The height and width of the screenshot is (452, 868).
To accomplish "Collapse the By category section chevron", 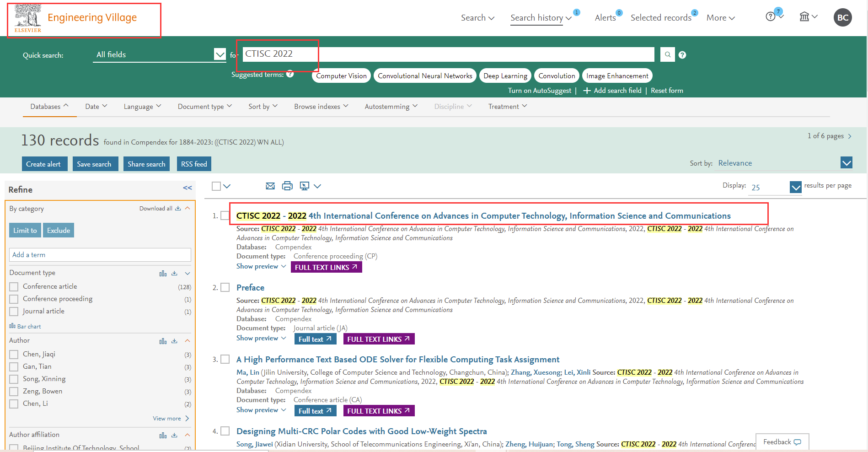I will pyautogui.click(x=188, y=208).
